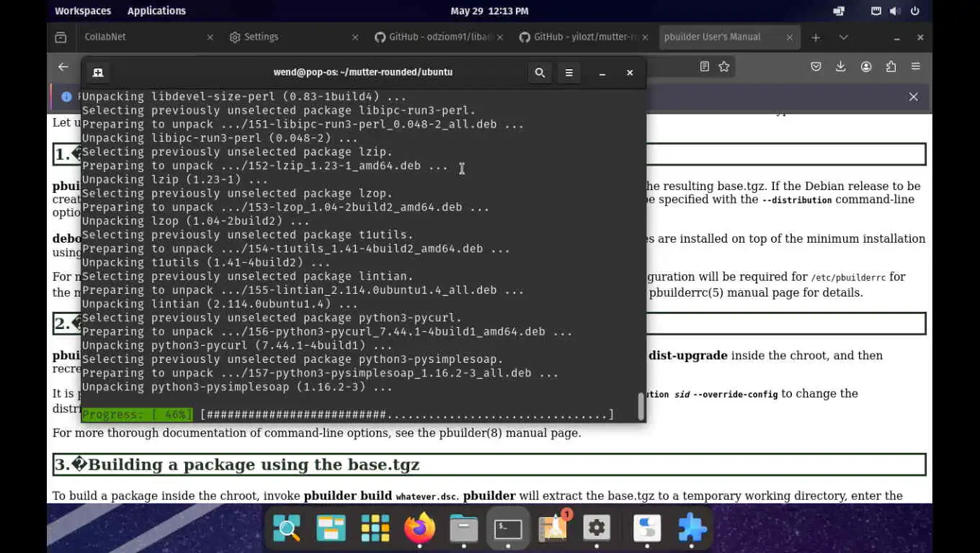Open Save to Pocket icon
980x553 pixels.
coord(816,66)
